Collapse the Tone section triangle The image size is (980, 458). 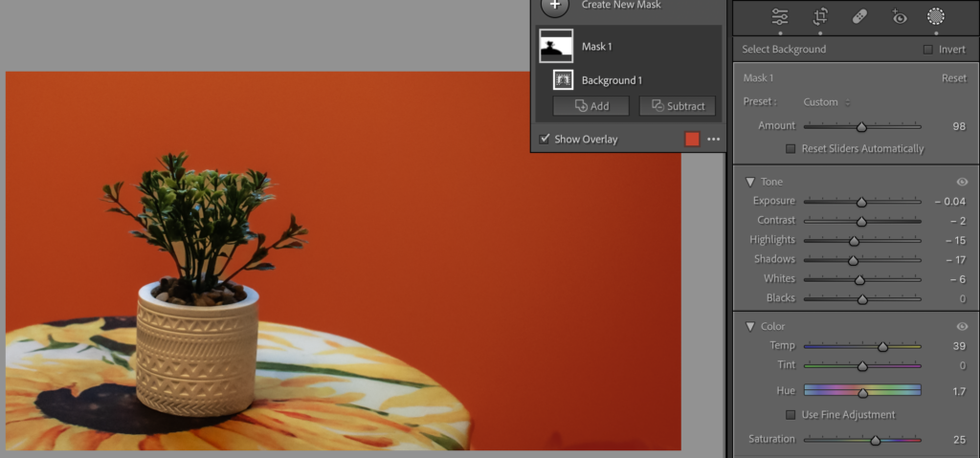tap(750, 182)
